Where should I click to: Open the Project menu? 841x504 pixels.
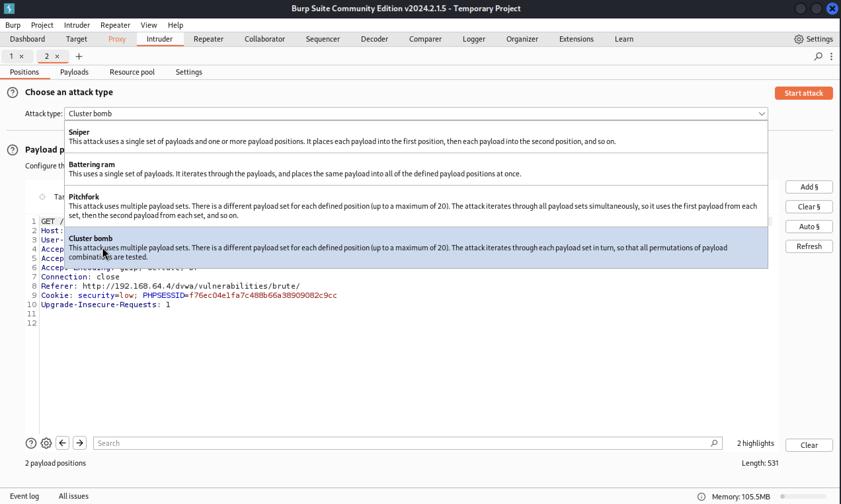42,25
